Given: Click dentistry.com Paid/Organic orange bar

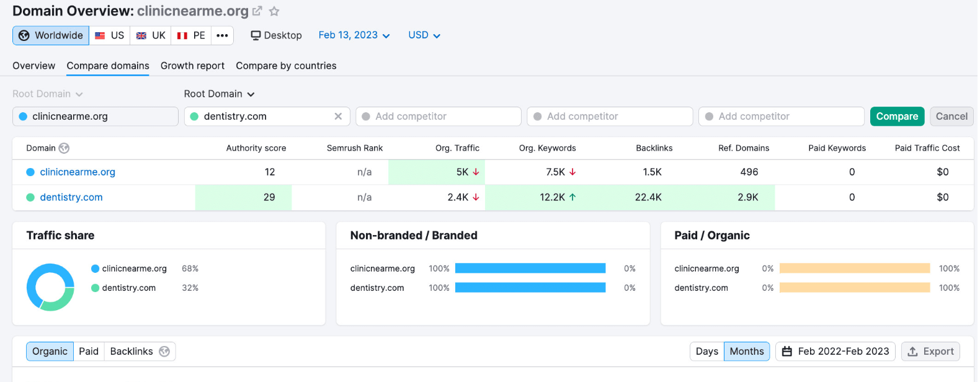Looking at the screenshot, I should 855,287.
